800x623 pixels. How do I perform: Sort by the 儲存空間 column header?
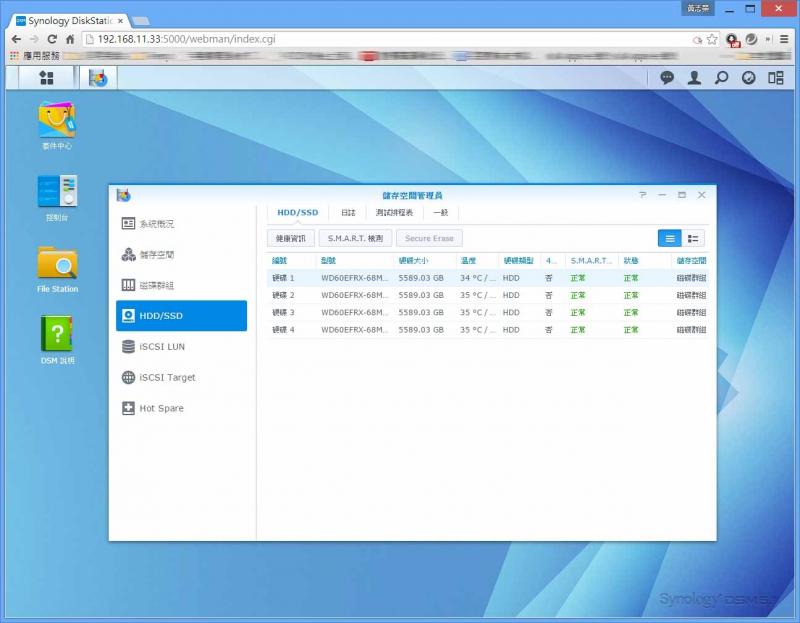pyautogui.click(x=691, y=261)
